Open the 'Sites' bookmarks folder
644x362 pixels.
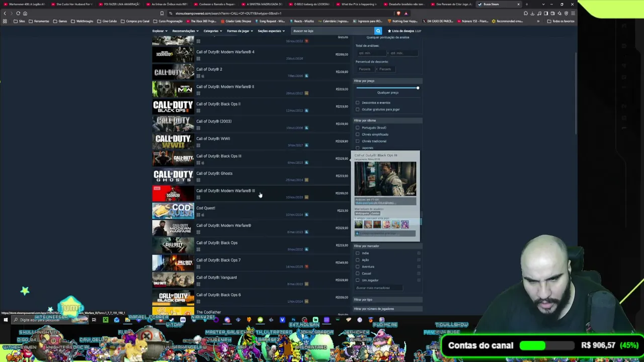[x=19, y=21]
